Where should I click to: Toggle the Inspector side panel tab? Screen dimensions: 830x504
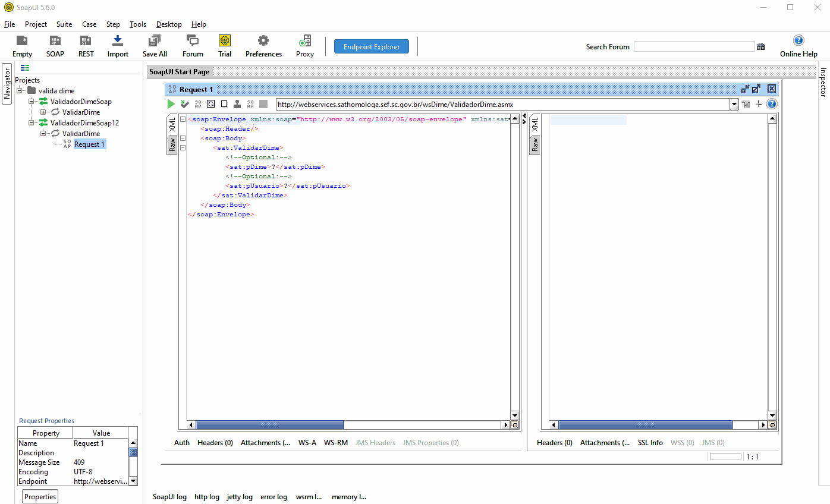823,83
